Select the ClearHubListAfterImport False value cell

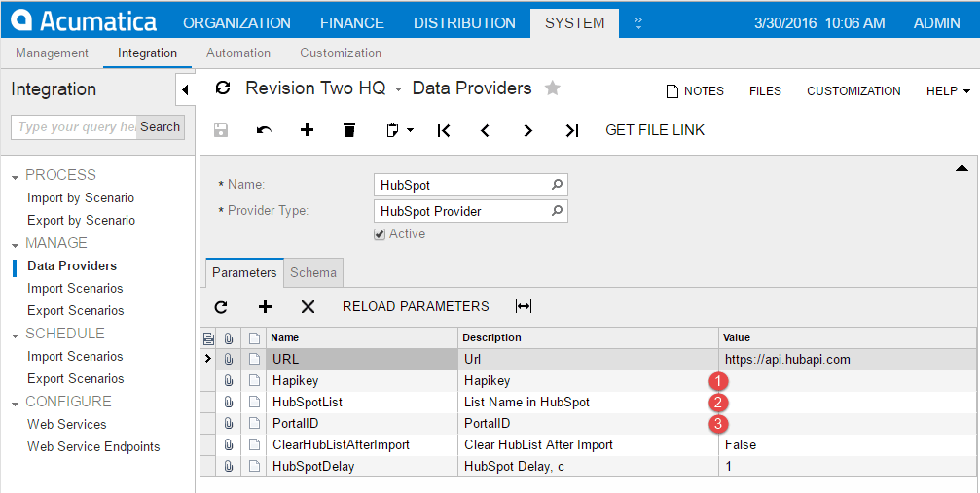[848, 445]
